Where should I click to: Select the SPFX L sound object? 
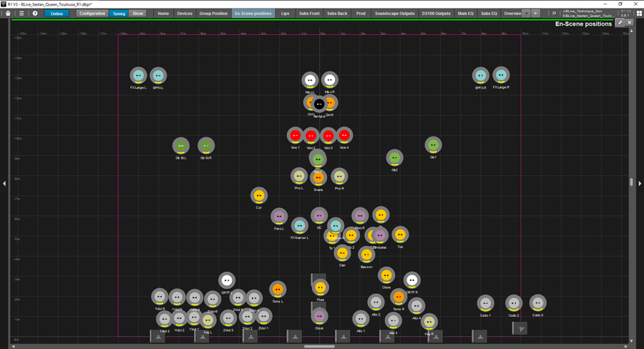(x=158, y=76)
